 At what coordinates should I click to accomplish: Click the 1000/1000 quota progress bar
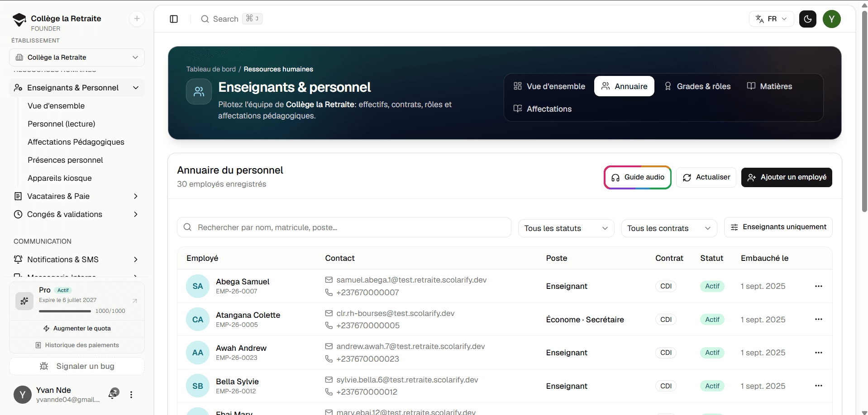point(64,311)
